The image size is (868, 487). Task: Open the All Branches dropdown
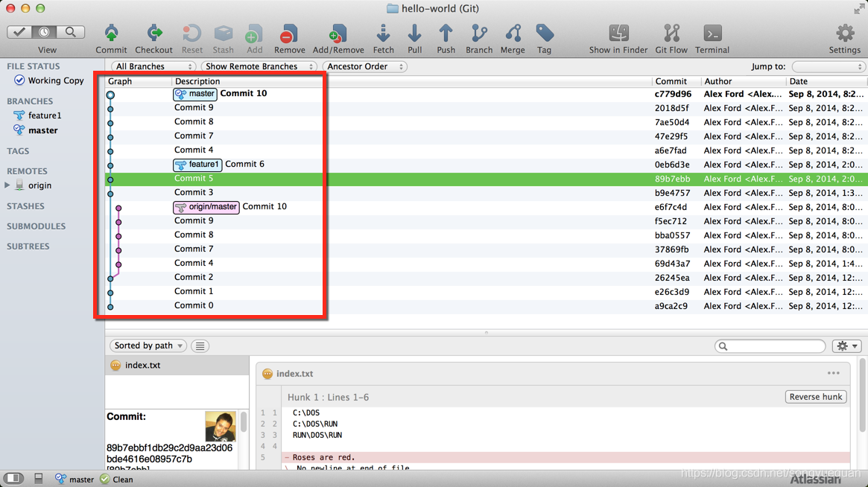153,66
